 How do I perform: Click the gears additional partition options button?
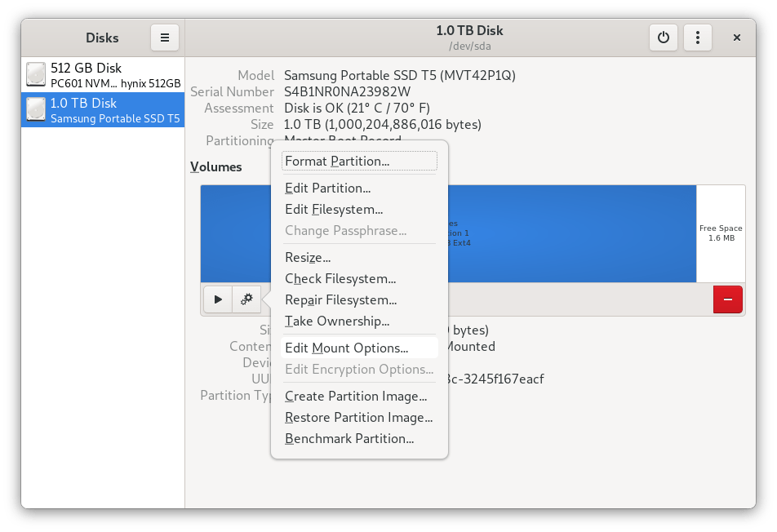click(246, 299)
